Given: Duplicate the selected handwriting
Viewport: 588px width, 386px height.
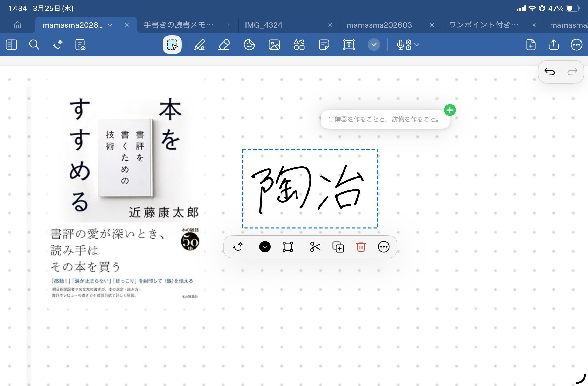Looking at the screenshot, I should (338, 247).
